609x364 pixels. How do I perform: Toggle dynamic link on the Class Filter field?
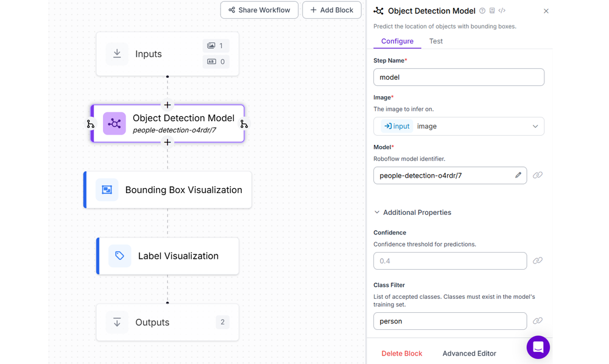[x=537, y=320]
